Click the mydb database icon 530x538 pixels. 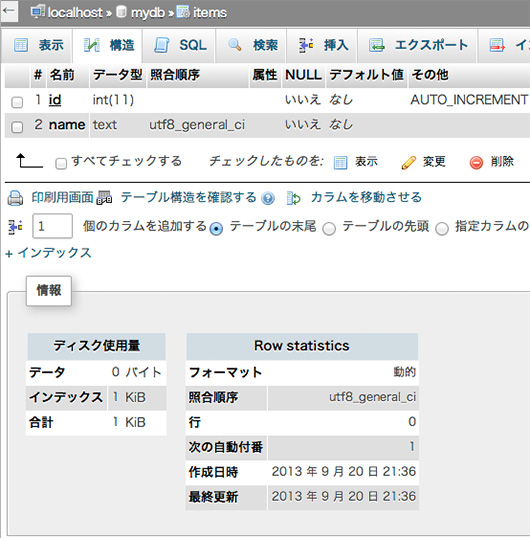point(121,12)
